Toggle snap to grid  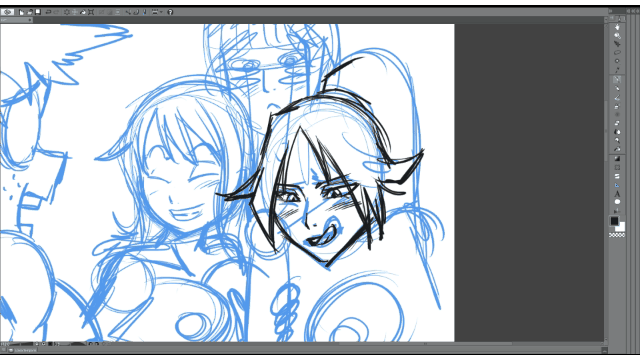tap(144, 12)
